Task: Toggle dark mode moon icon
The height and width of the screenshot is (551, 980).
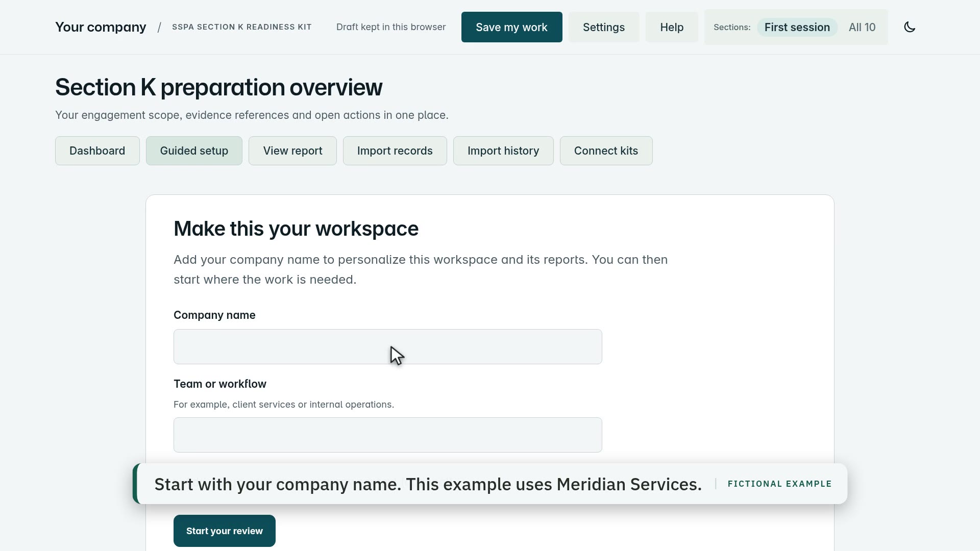Action: pos(910,27)
